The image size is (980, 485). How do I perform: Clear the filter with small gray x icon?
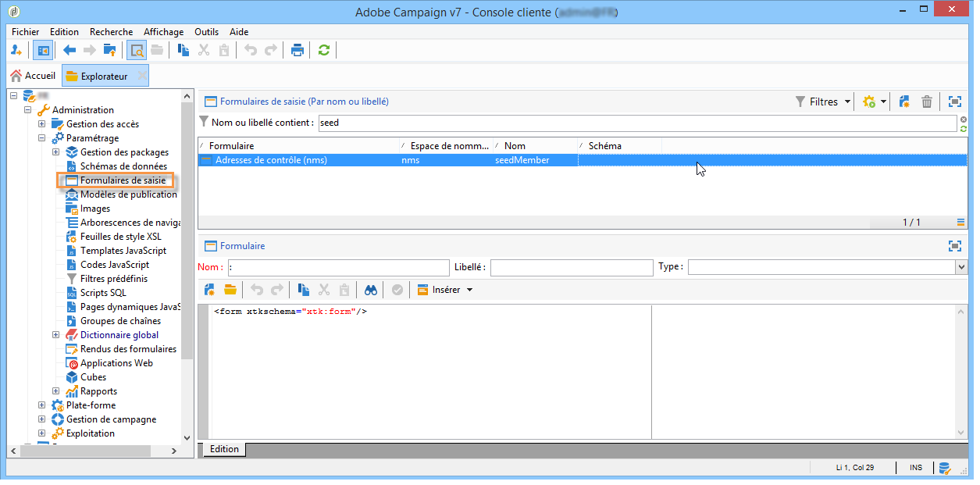[964, 119]
